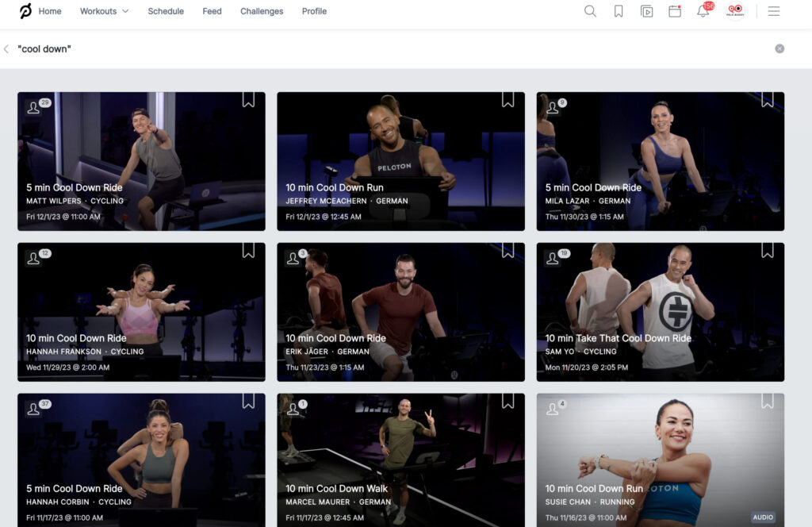
Task: Click "Wed 11/29/23 @ 2:00 AM" date text
Action: (68, 367)
